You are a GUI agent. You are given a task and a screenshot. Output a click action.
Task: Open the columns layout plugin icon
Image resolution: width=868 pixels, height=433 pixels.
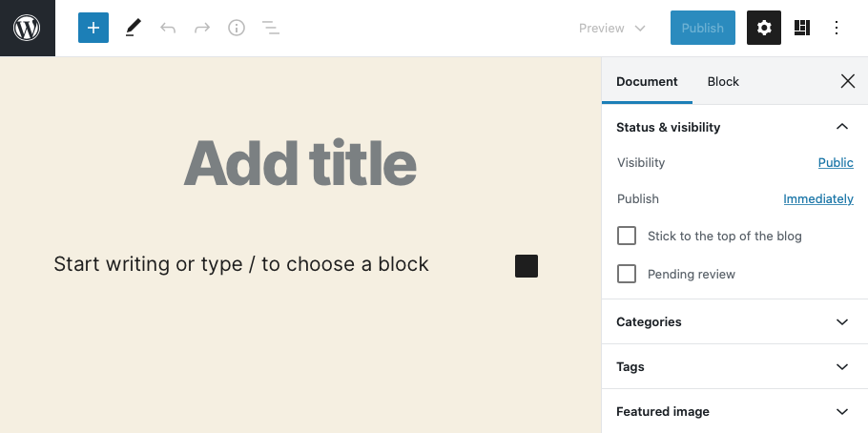pos(802,28)
